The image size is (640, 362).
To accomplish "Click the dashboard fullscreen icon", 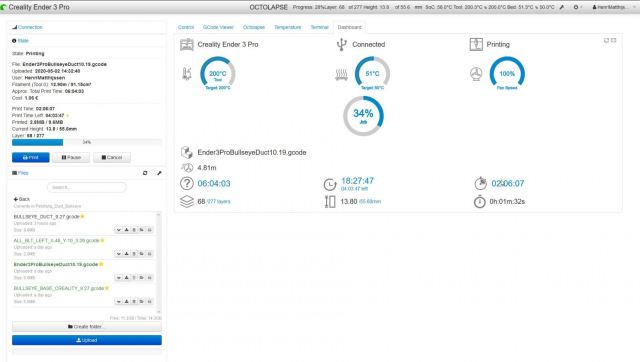I will 613,40.
